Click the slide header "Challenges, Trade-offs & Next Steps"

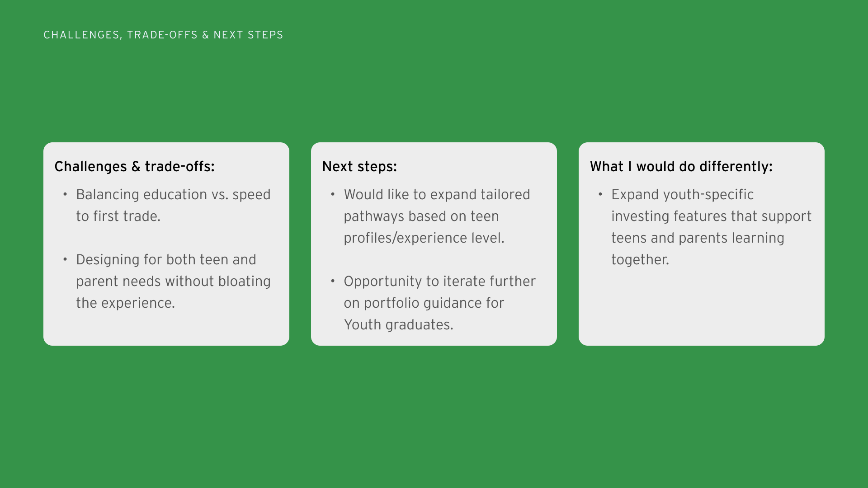pos(163,35)
